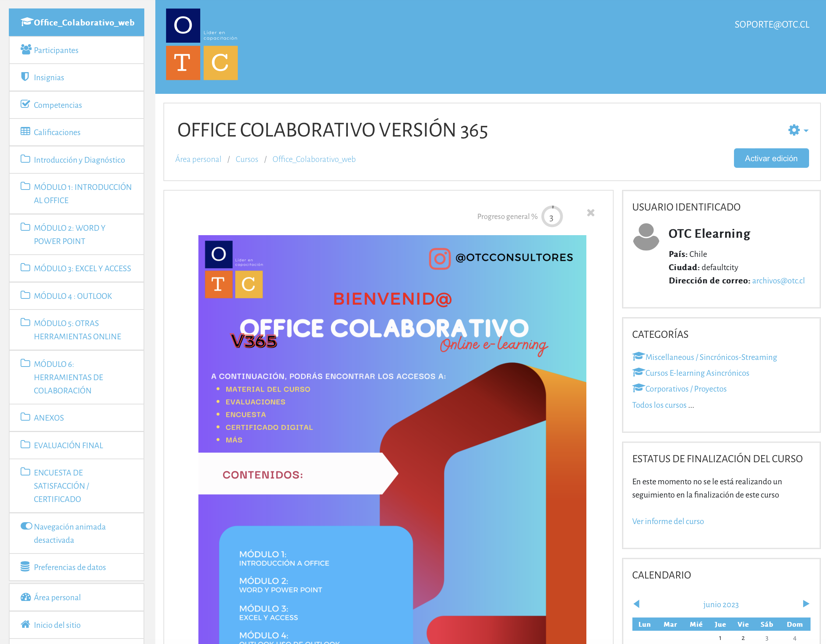Viewport: 826px width, 644px height.
Task: Click the EVALUACIÓN FINAL folder icon
Action: click(25, 444)
